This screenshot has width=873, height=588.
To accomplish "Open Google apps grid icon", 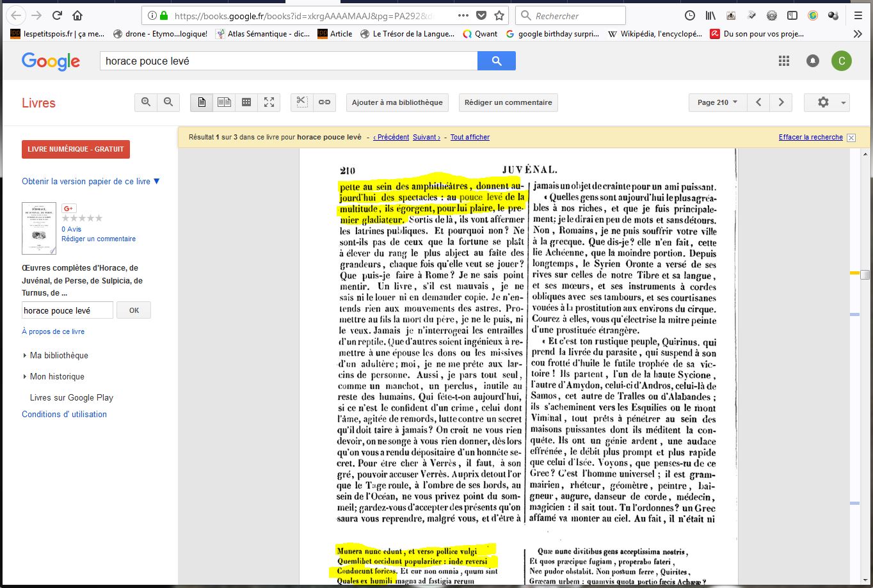I will (x=784, y=61).
